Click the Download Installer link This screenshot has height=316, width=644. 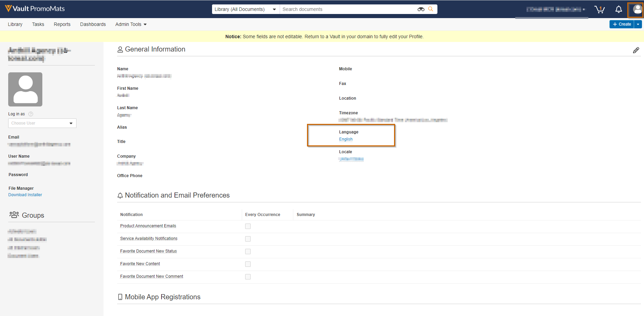click(x=25, y=195)
